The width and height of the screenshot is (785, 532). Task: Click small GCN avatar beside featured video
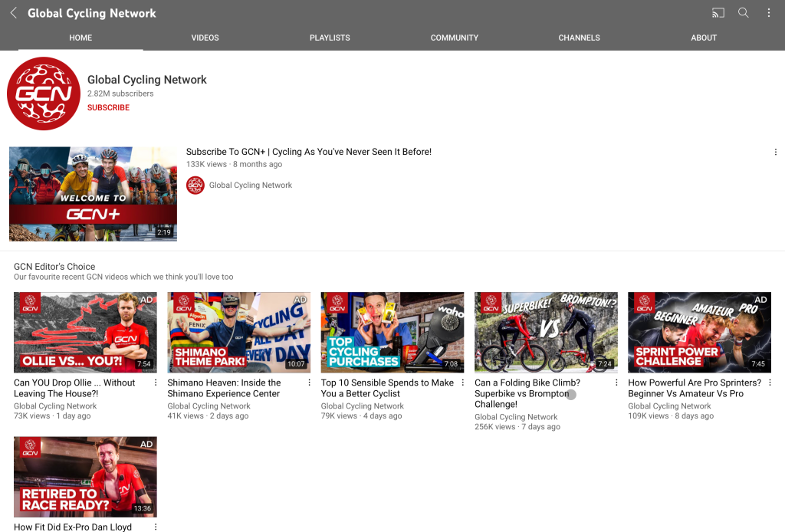click(195, 185)
